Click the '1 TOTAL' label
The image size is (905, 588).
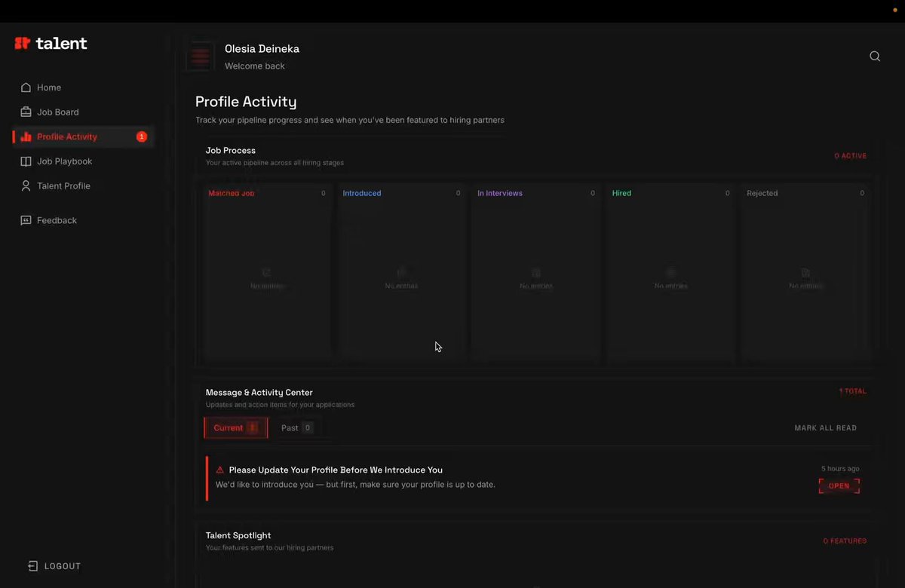852,392
